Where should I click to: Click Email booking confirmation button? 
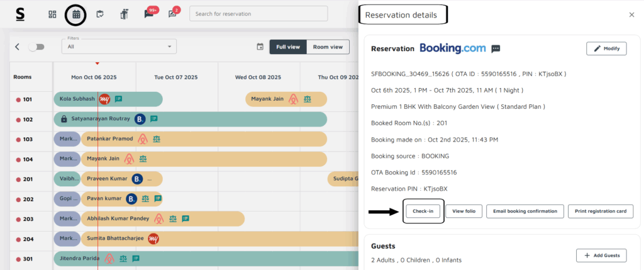click(525, 211)
